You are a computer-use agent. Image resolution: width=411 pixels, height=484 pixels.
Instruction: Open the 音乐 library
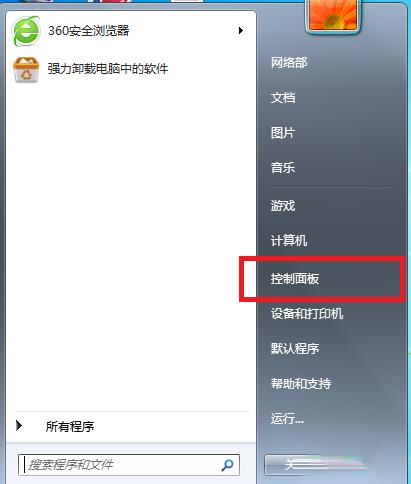click(283, 167)
